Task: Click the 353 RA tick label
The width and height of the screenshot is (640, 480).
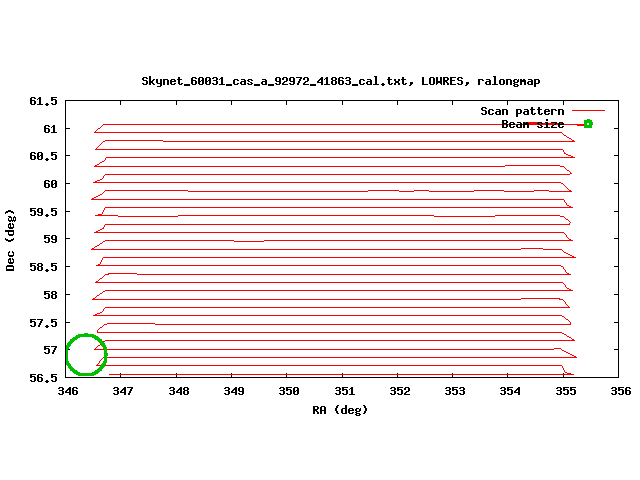Action: coord(455,391)
